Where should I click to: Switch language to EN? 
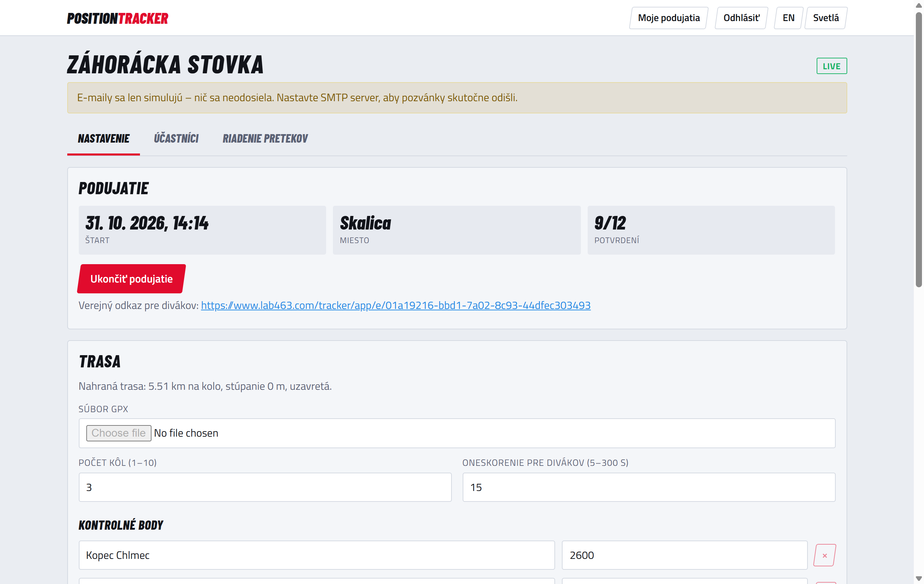coord(788,18)
